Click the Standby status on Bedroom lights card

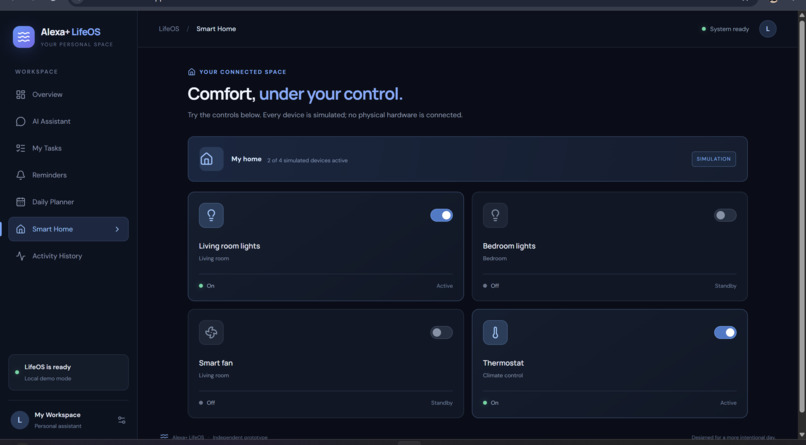(x=725, y=286)
